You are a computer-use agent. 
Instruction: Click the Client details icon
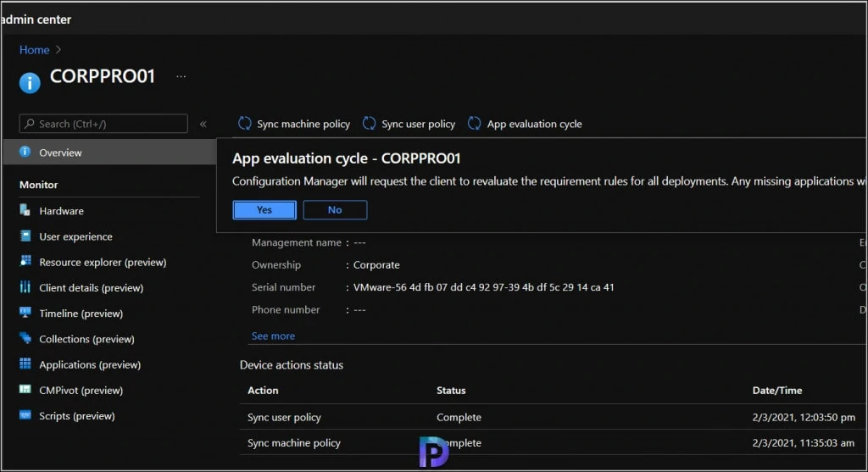25,287
